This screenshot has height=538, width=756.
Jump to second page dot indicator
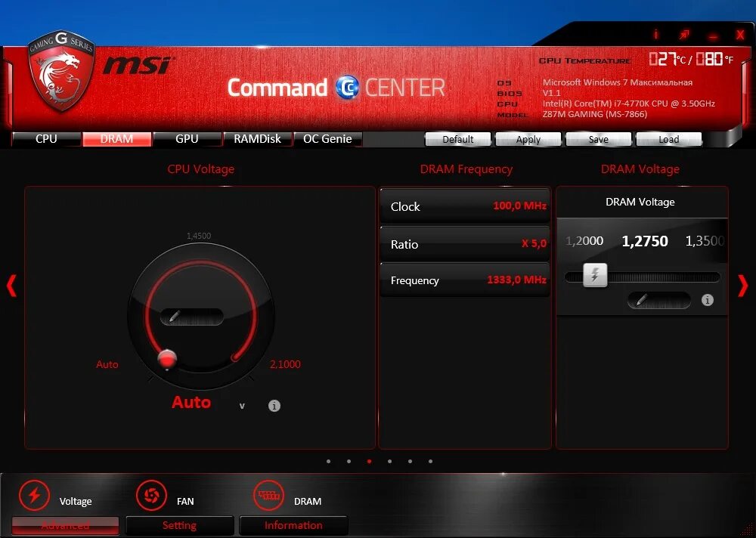[x=349, y=462]
